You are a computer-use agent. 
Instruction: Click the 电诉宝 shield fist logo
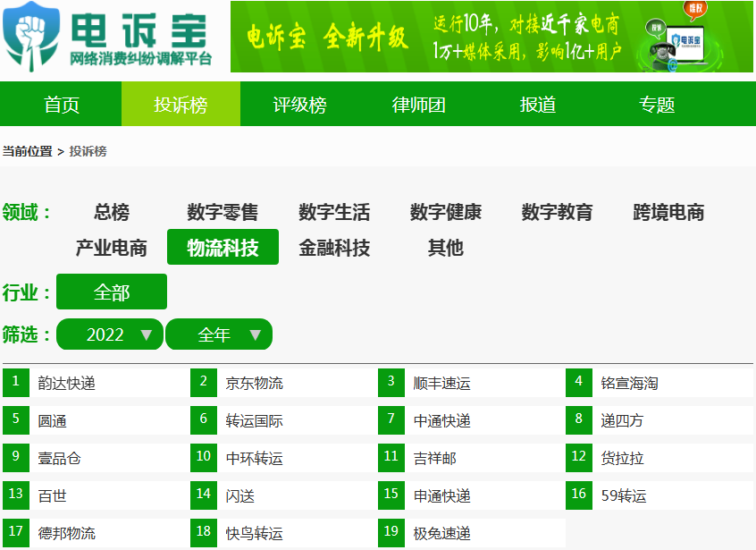[31, 37]
